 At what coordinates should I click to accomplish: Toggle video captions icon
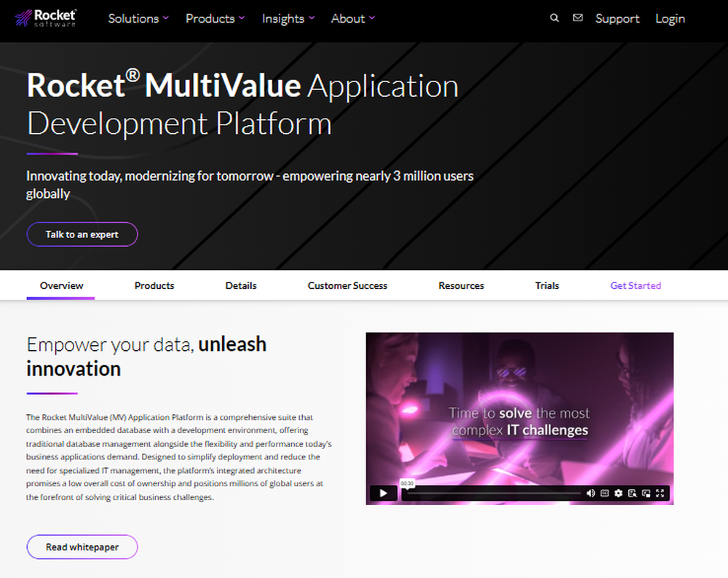604,493
